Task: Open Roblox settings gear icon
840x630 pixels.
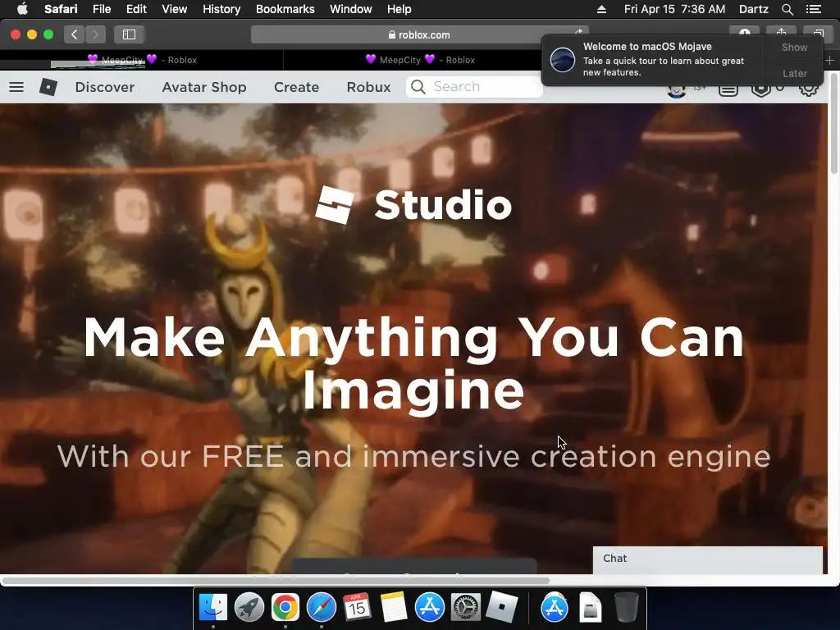Action: point(808,89)
